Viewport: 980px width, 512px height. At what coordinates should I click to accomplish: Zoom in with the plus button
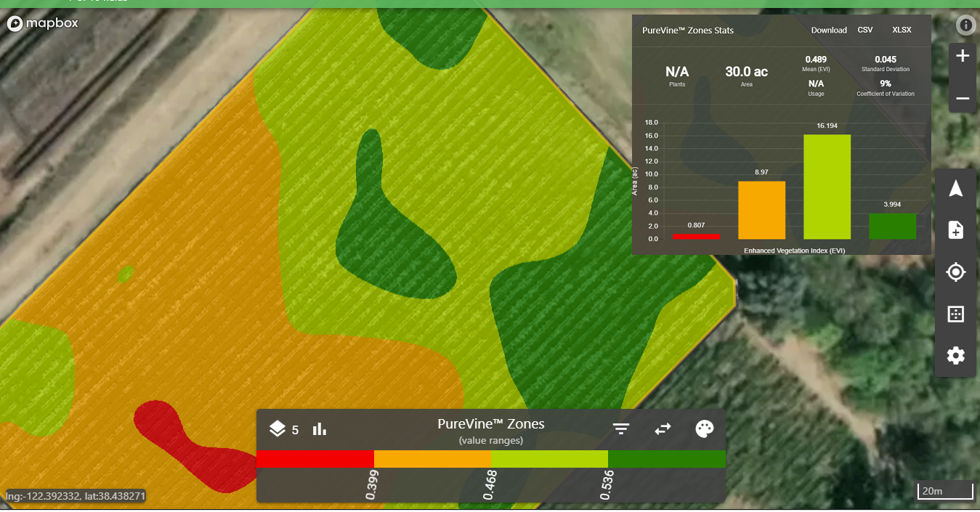(x=963, y=56)
